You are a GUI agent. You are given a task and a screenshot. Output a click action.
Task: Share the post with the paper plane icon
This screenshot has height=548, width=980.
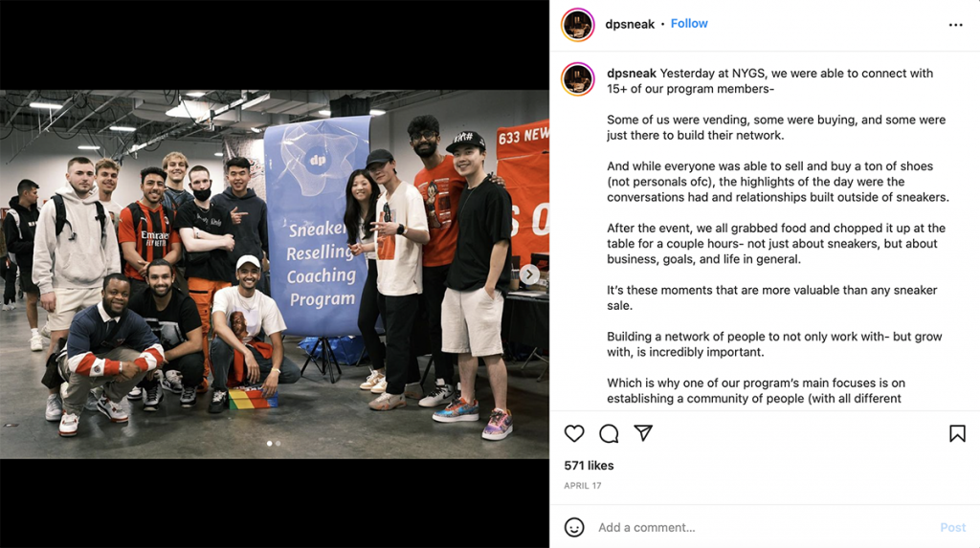click(643, 433)
